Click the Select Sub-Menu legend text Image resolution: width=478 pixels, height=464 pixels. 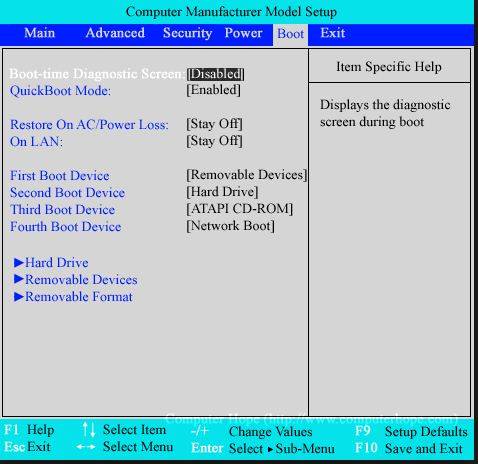coord(282,449)
